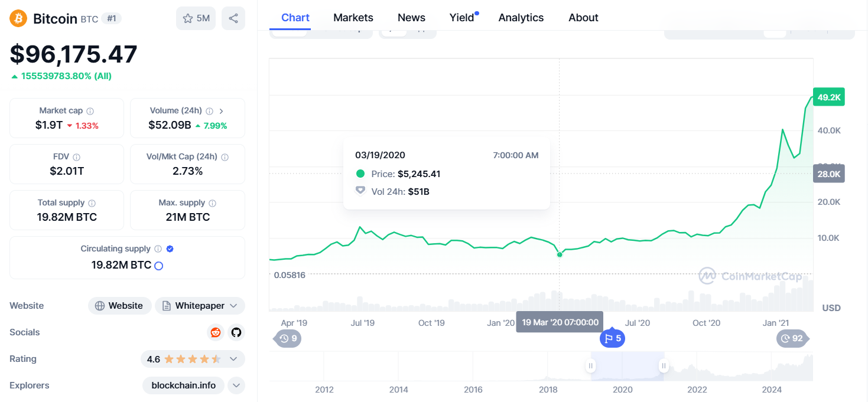
Task: Click the info icon beside FDV
Action: [77, 157]
